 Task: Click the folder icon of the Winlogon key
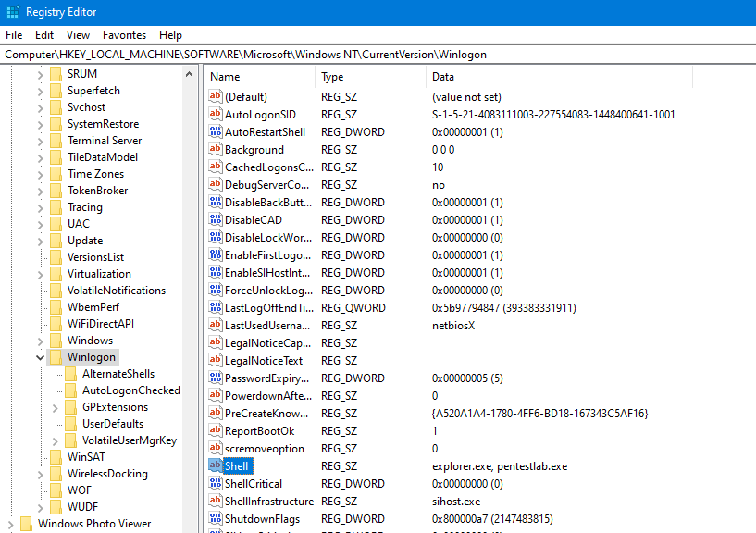coord(56,357)
